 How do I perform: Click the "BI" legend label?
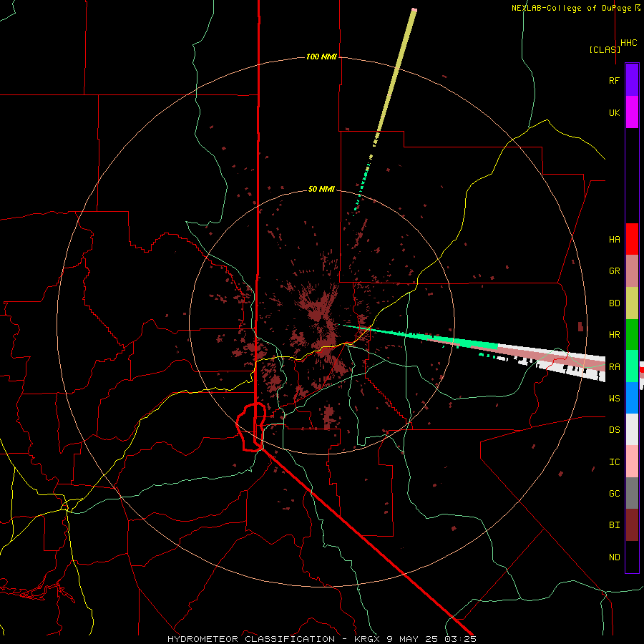pos(614,525)
